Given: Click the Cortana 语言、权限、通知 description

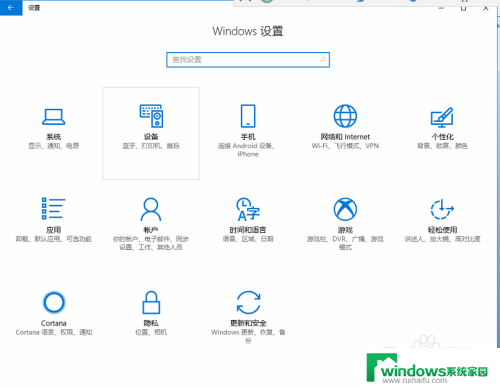Looking at the screenshot, I should click(54, 332).
